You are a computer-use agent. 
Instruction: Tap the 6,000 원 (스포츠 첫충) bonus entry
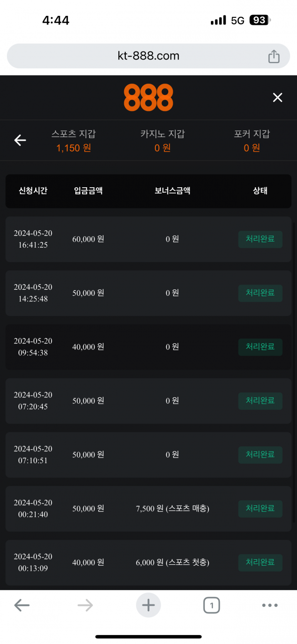(172, 563)
